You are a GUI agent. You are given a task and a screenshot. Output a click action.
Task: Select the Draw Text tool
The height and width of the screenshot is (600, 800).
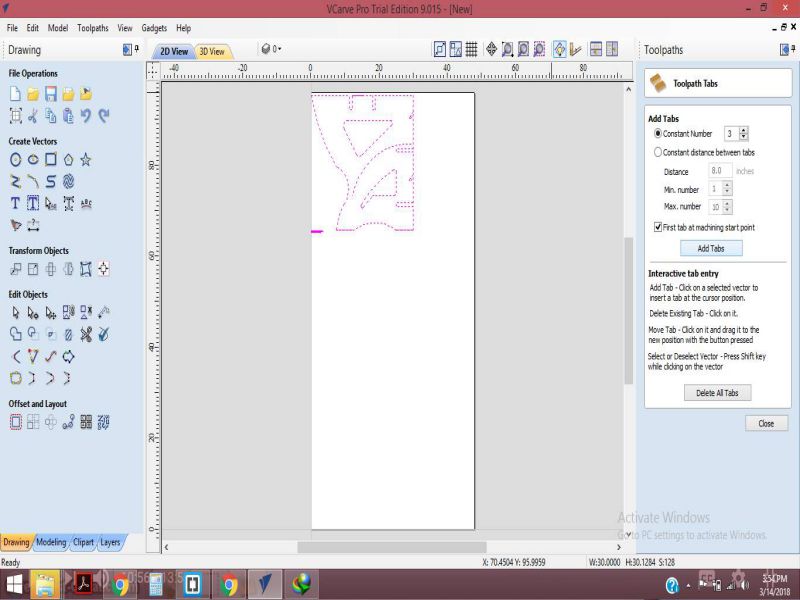pos(15,204)
